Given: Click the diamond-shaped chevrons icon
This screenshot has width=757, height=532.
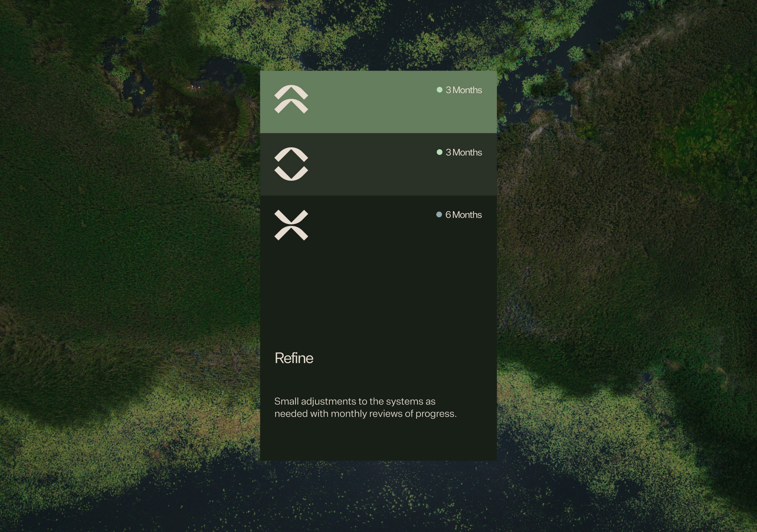Looking at the screenshot, I should pos(291,164).
